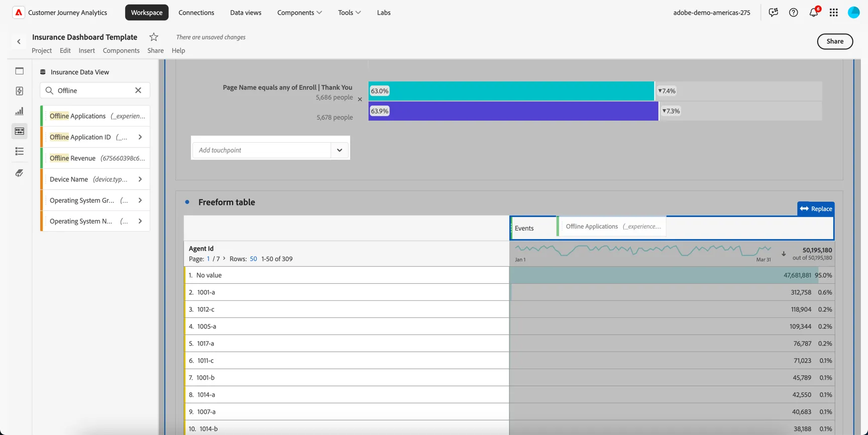
Task: Click the Rows 50 link
Action: tap(253, 259)
